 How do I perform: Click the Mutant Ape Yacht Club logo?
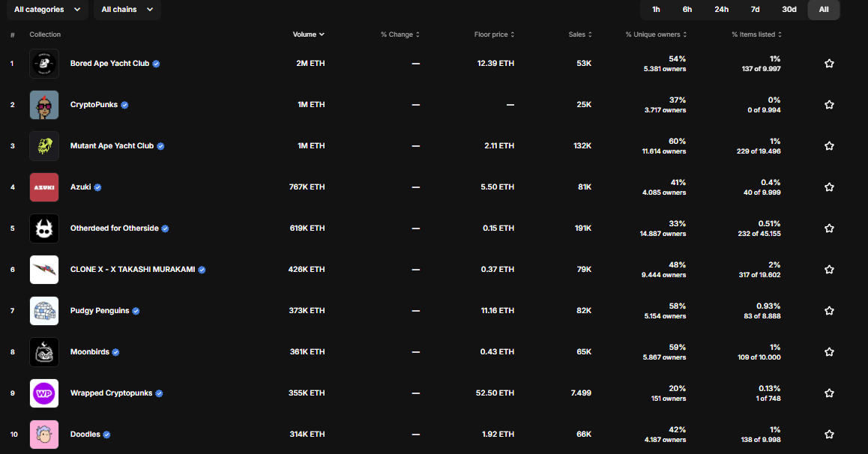pyautogui.click(x=43, y=146)
